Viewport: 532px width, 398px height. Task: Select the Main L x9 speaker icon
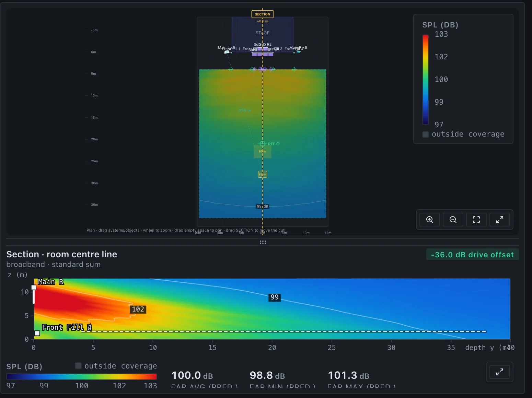(227, 52)
